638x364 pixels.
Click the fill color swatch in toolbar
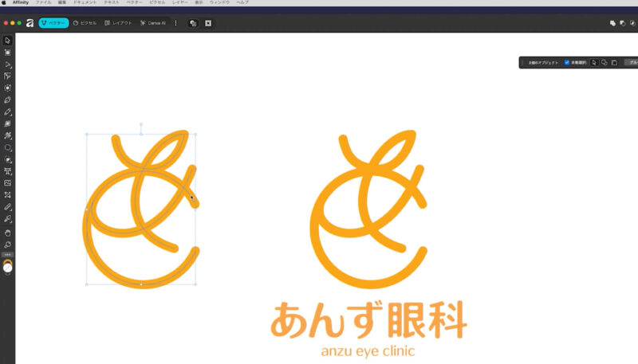(7, 268)
